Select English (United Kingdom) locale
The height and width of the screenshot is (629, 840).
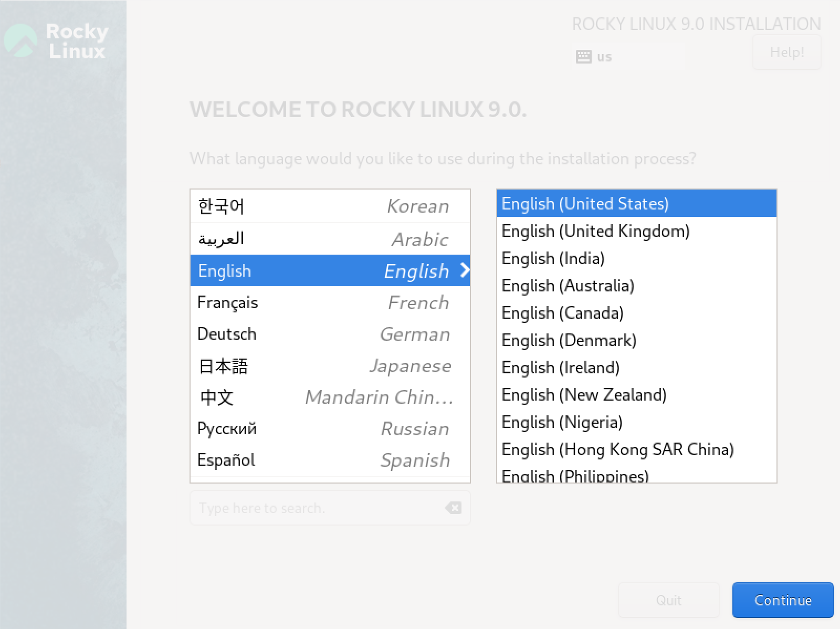(636, 230)
